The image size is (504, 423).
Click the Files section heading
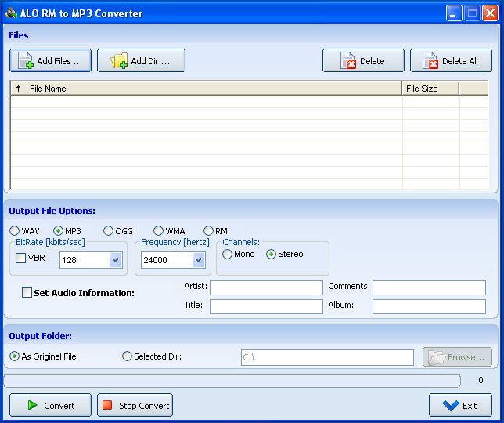[18, 35]
